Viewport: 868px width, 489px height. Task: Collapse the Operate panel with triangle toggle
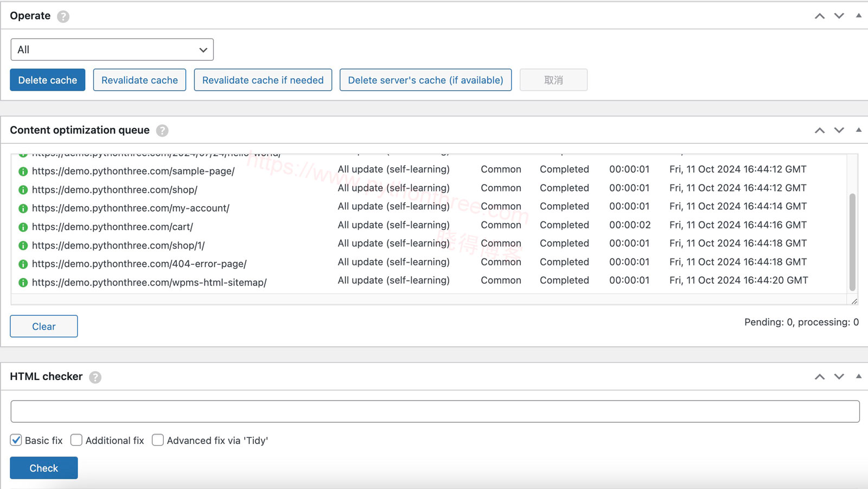point(859,16)
